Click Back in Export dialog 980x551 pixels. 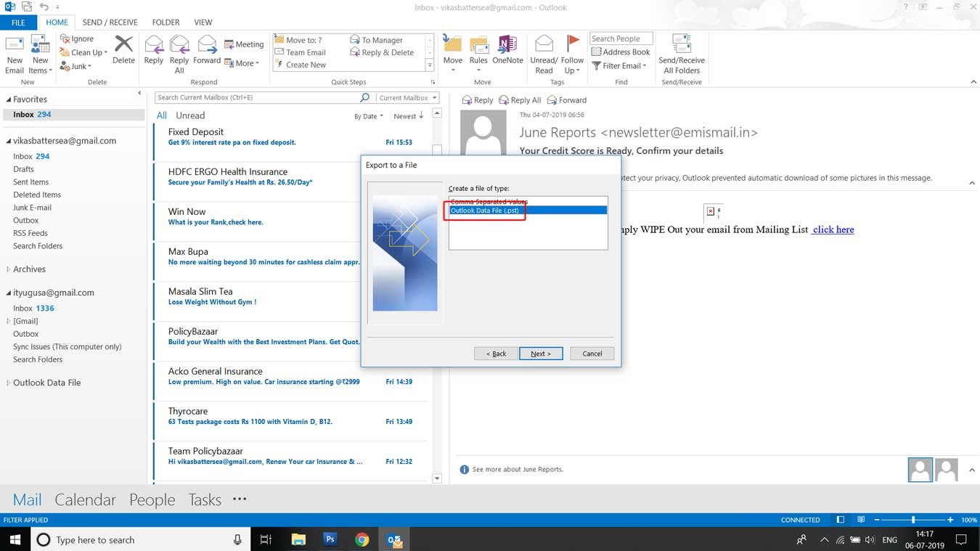[x=496, y=354]
